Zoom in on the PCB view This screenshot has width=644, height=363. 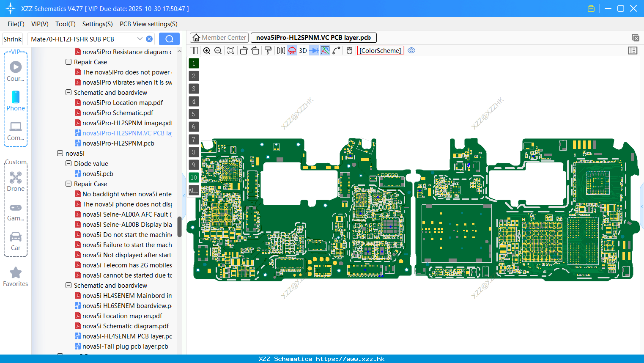point(207,51)
